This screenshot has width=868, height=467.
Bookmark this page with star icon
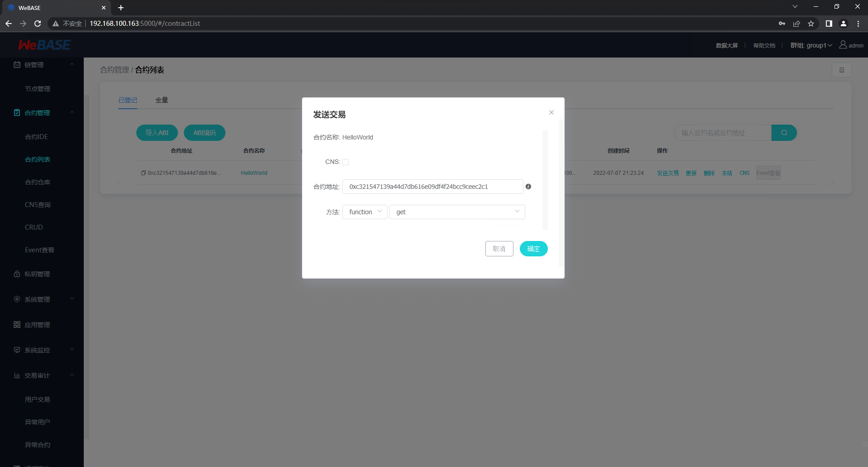click(811, 24)
